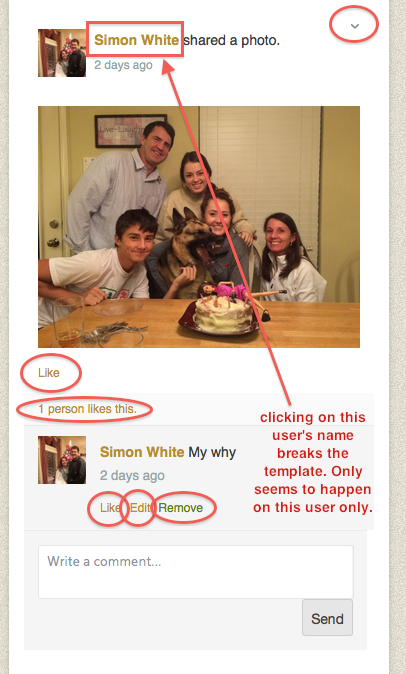Click the commenter's avatar thumbnail
Screen dimensions: 406x674
[62, 460]
